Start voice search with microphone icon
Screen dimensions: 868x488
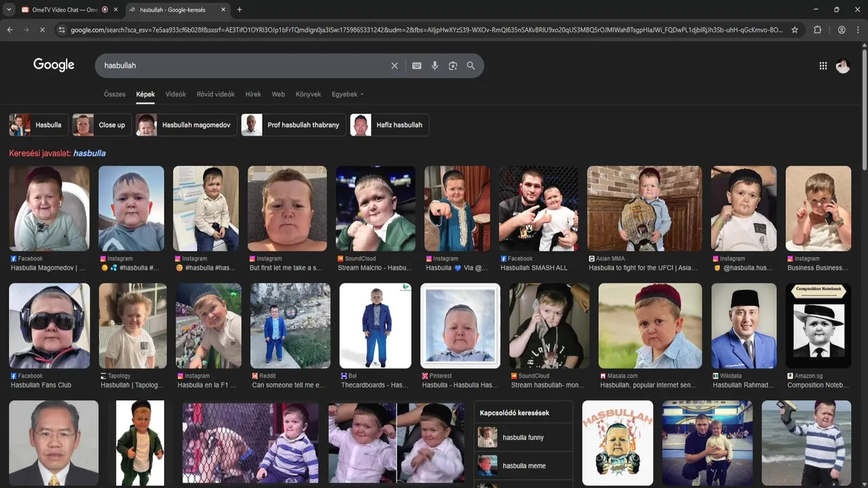(435, 66)
